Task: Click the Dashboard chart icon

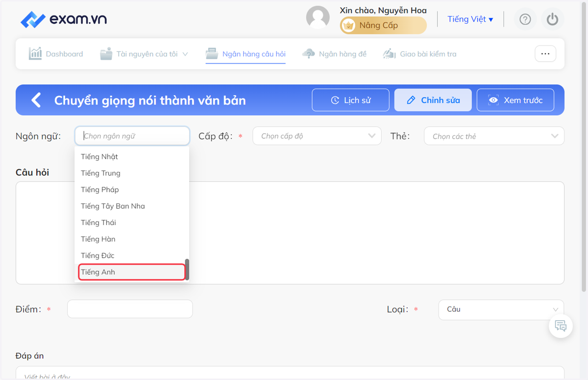Action: pyautogui.click(x=35, y=53)
